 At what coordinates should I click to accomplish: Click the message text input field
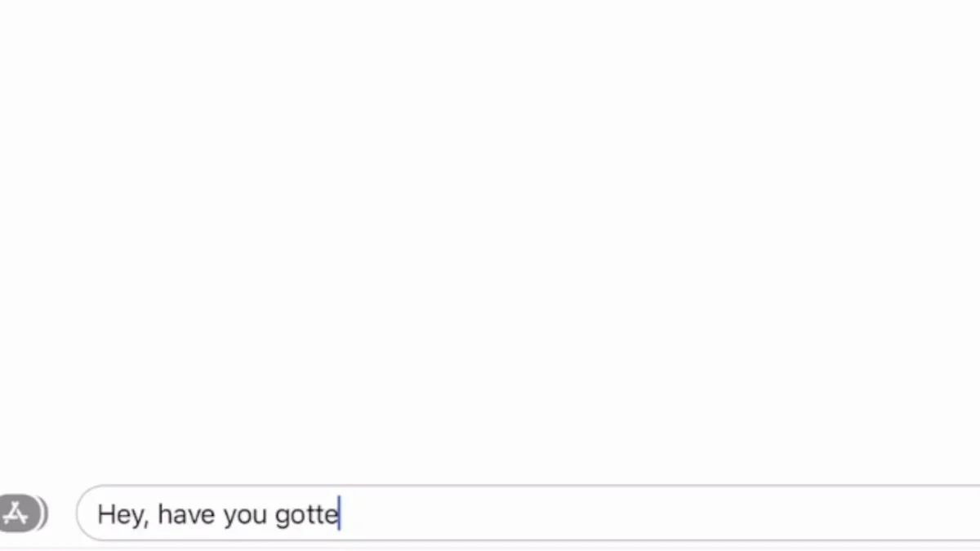[x=528, y=513]
